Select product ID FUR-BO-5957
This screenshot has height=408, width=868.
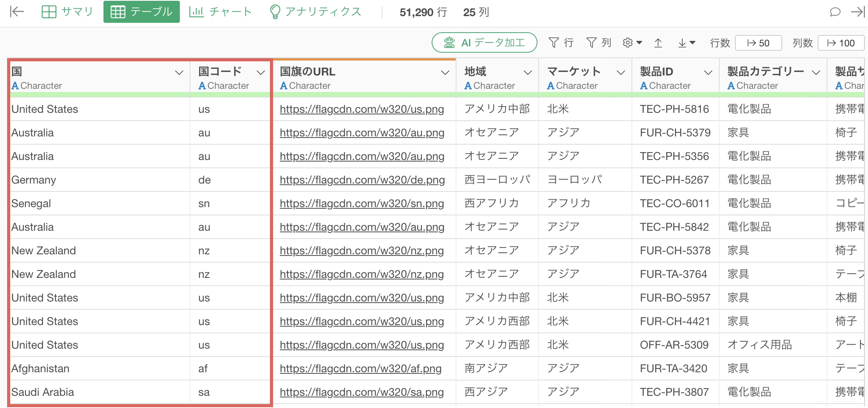coord(675,298)
